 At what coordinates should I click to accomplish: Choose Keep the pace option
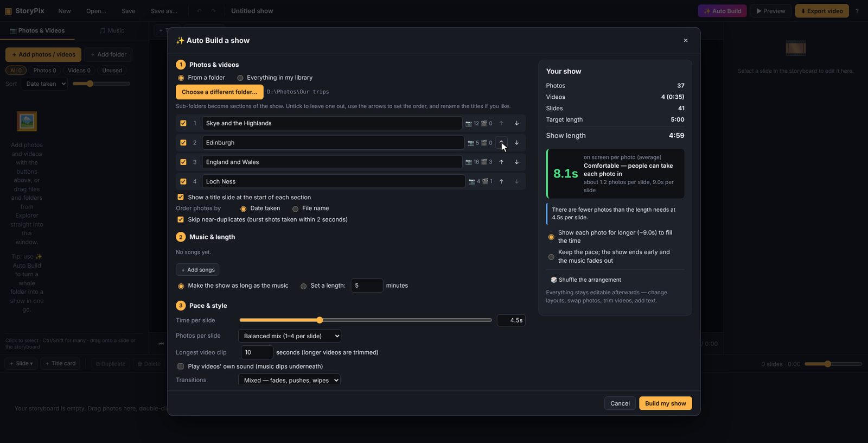(551, 257)
